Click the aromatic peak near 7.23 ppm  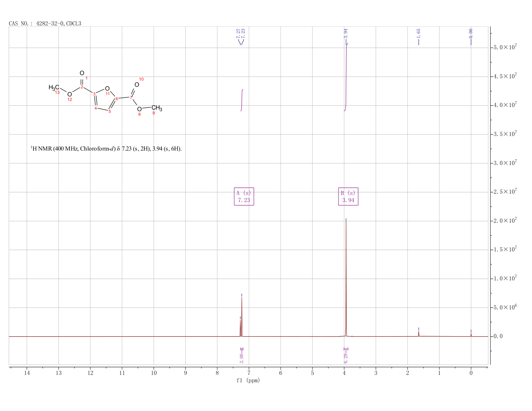241,318
